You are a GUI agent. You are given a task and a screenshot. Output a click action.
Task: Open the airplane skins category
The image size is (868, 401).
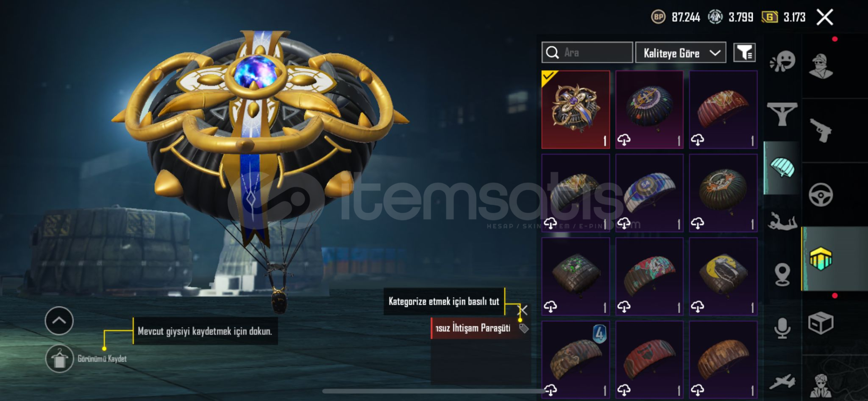(782, 382)
